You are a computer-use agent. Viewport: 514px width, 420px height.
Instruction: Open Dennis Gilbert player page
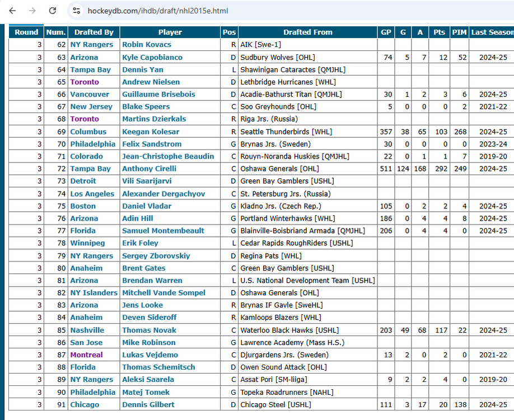point(148,404)
